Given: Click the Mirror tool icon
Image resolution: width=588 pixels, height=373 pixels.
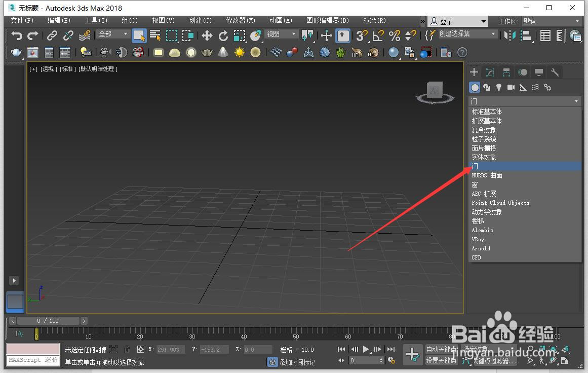Looking at the screenshot, I should 509,35.
